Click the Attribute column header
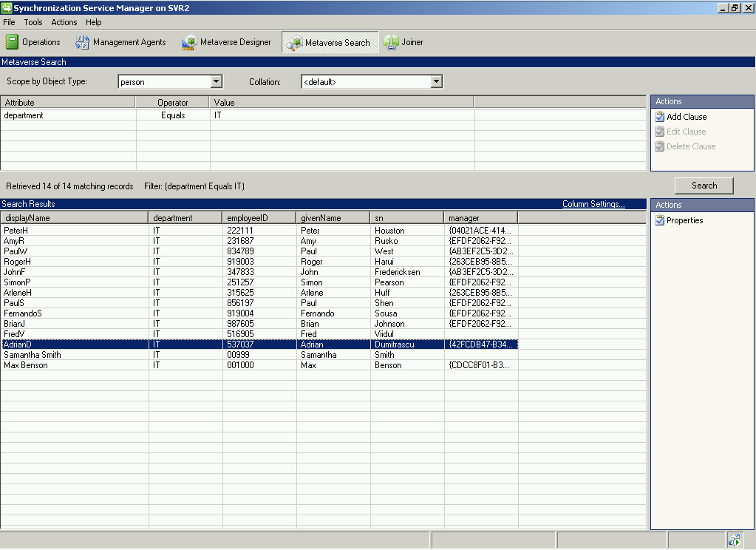756x550 pixels. point(67,102)
